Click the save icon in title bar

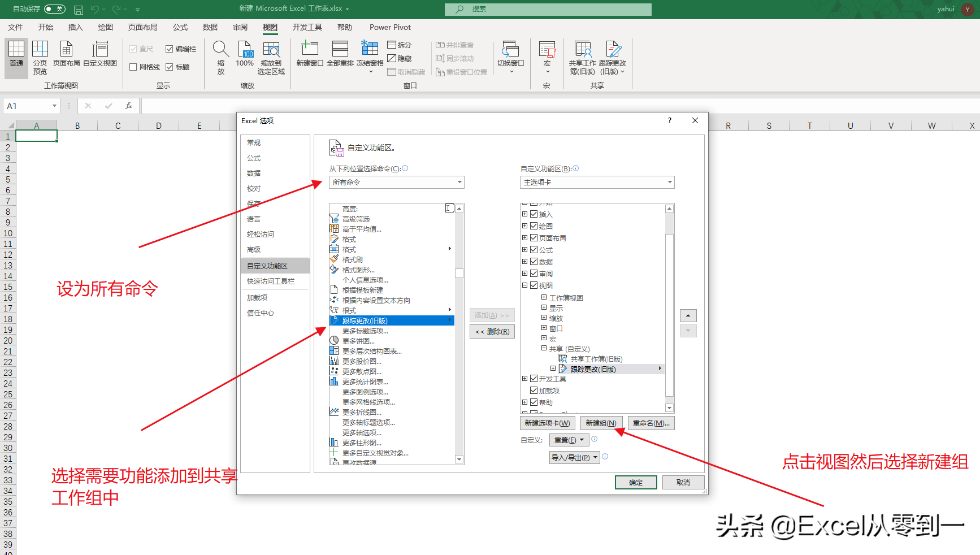tap(79, 9)
